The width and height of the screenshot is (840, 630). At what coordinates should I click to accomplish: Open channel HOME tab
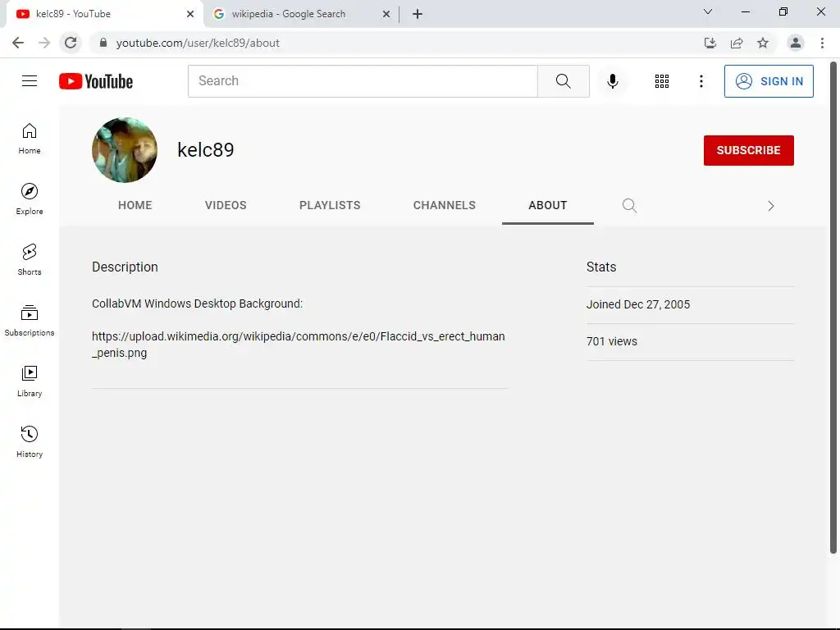point(135,205)
